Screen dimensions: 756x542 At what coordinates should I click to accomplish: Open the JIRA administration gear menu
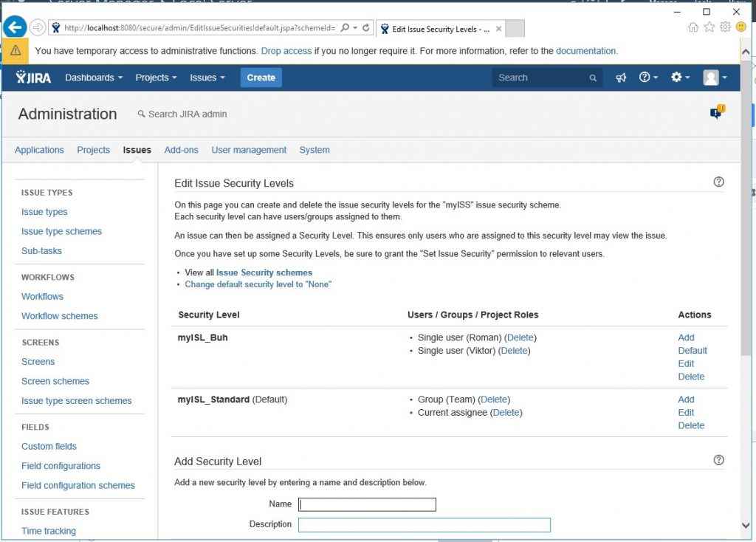pyautogui.click(x=680, y=77)
